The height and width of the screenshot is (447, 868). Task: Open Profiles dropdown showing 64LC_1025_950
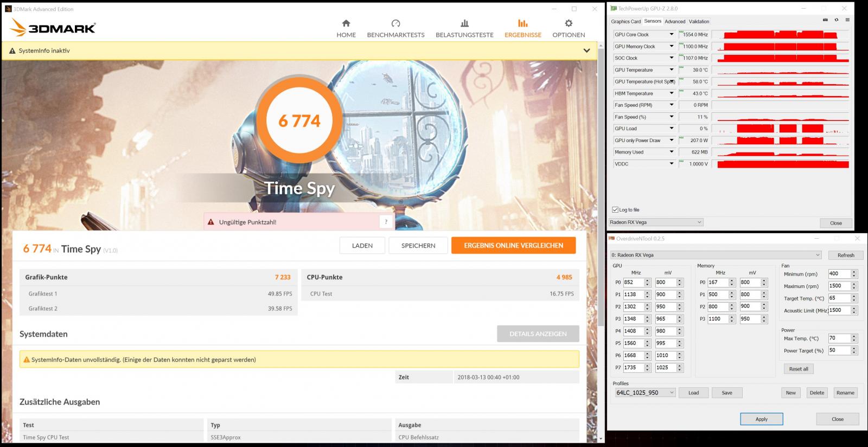point(644,393)
